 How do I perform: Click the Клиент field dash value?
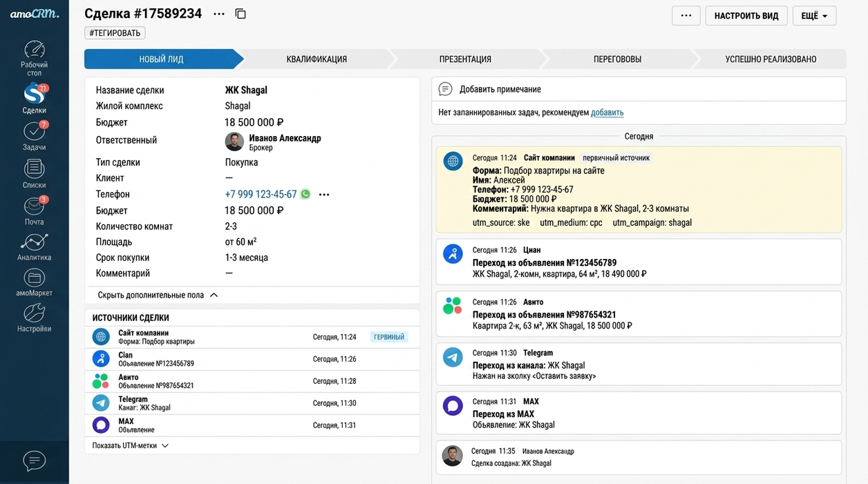pyautogui.click(x=229, y=178)
